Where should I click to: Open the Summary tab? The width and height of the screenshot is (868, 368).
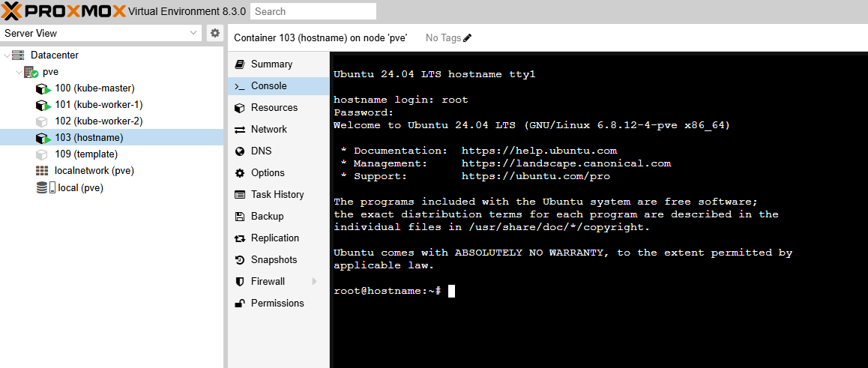click(278, 64)
